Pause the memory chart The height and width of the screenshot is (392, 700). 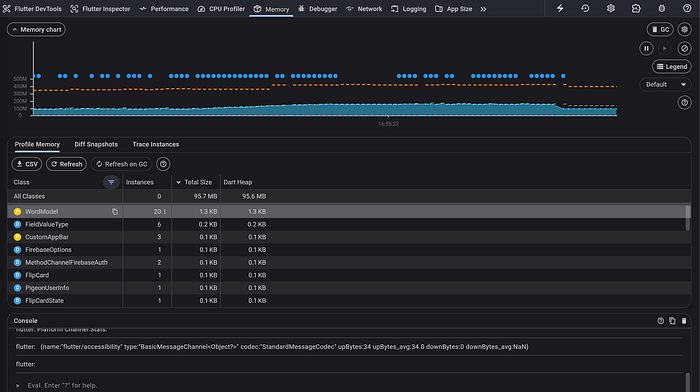click(646, 48)
